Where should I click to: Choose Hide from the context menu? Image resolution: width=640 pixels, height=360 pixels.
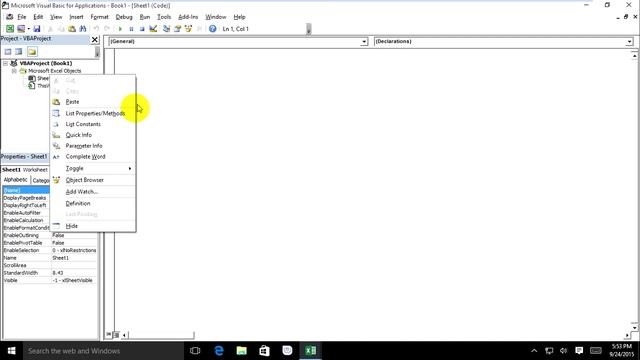pyautogui.click(x=93, y=226)
